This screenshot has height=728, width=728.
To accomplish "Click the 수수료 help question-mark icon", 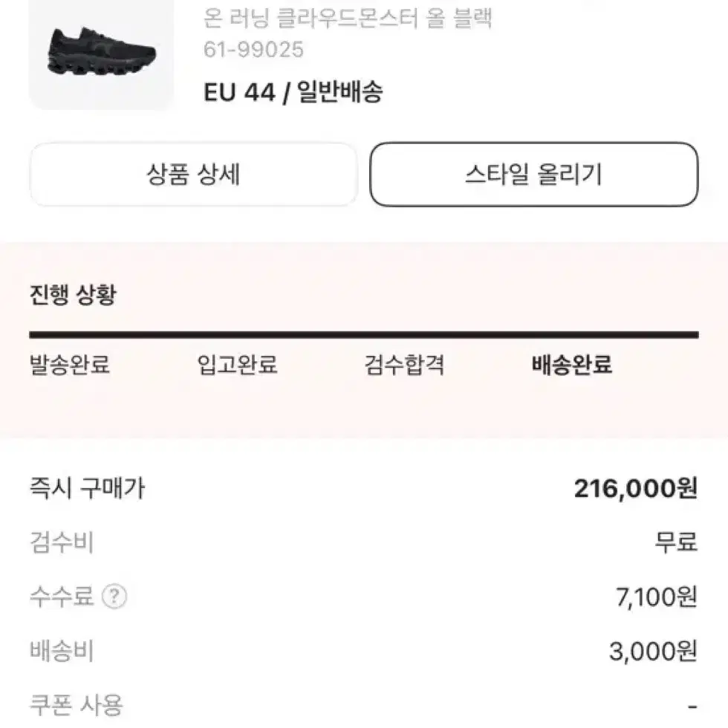I will pyautogui.click(x=114, y=597).
